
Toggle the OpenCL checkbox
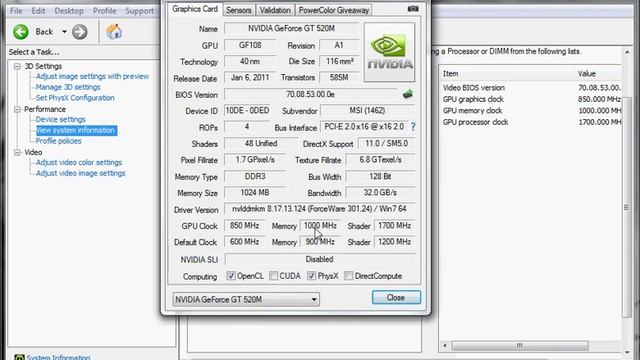tap(231, 276)
